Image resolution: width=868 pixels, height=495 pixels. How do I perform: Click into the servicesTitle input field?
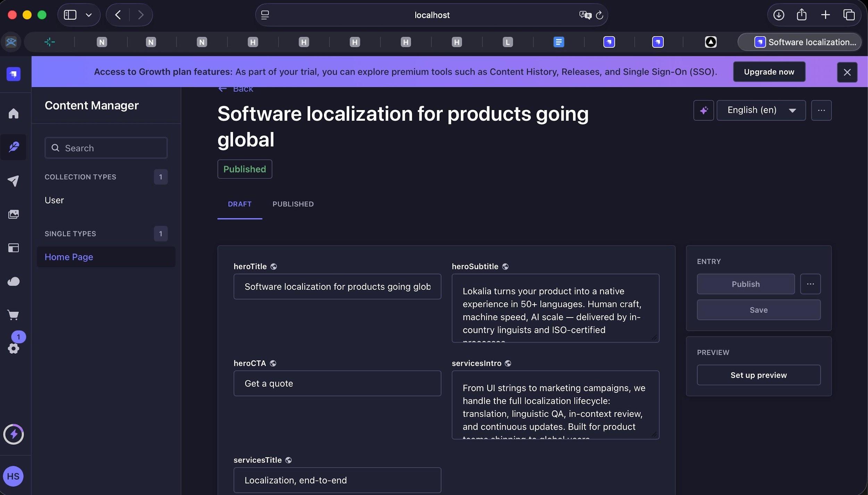click(x=337, y=480)
